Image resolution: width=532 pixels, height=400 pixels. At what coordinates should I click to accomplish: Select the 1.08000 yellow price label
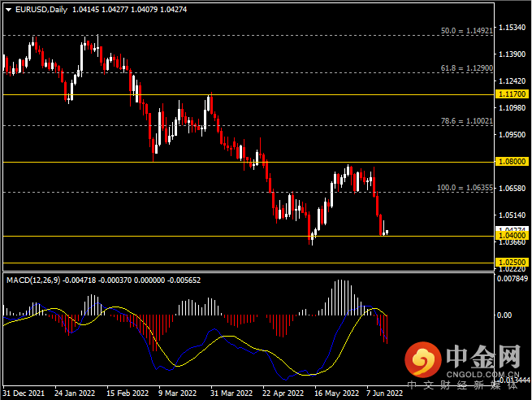point(512,161)
